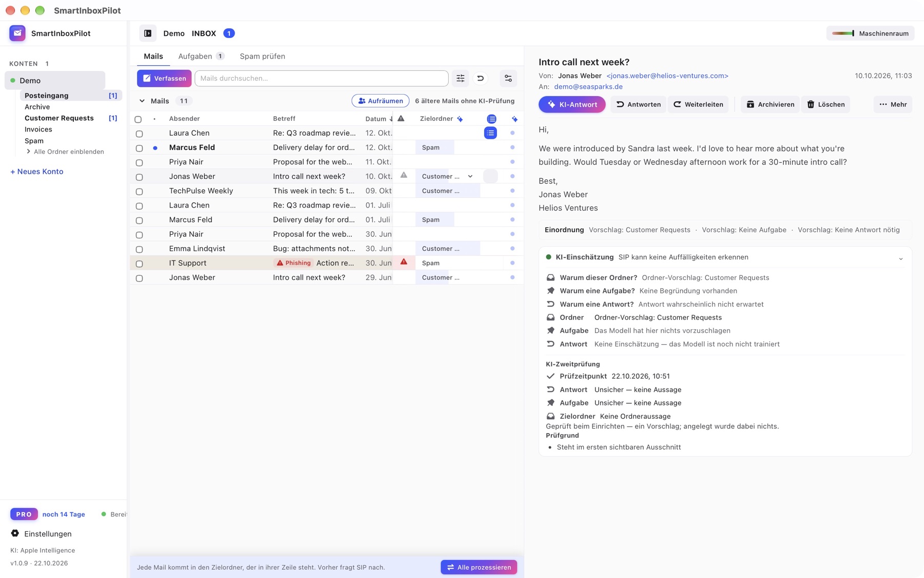
Task: Tick the select-all checkbox in header
Action: 138,119
